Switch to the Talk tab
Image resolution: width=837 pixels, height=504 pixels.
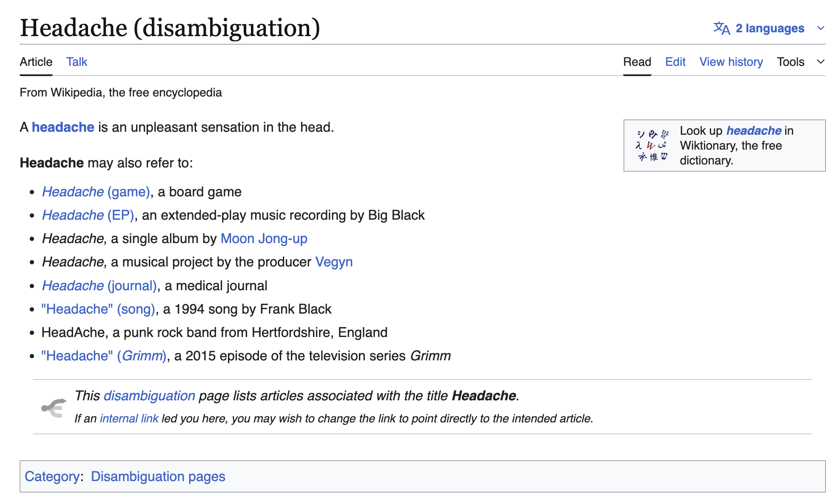[x=77, y=62]
